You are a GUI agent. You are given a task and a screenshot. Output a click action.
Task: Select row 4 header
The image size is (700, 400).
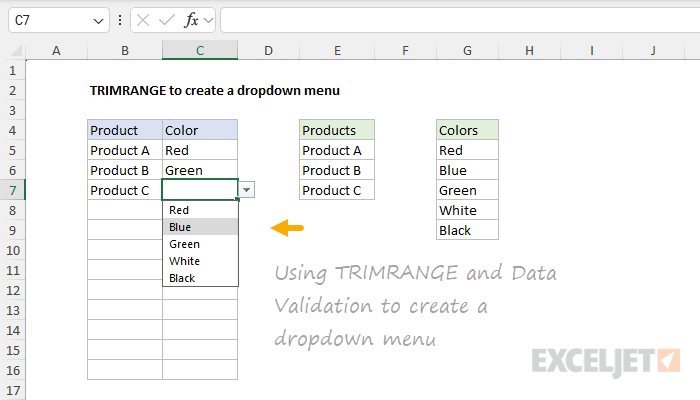(x=12, y=130)
